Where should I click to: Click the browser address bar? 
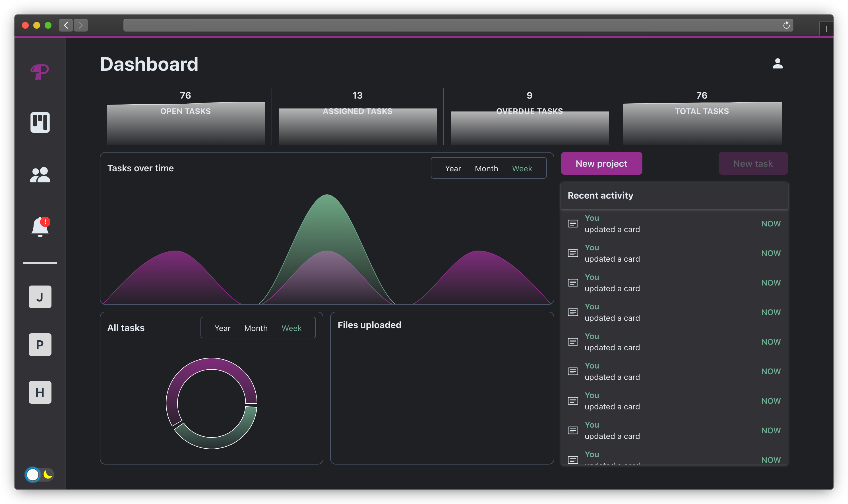(442, 25)
